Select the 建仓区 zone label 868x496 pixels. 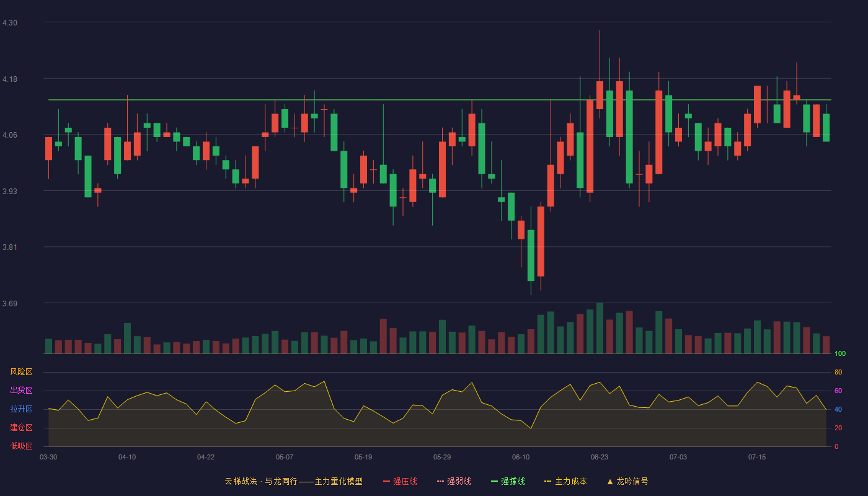click(22, 428)
